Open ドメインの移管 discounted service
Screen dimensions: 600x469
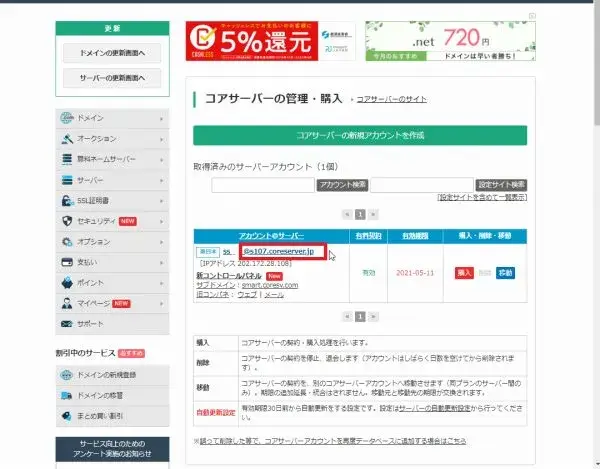[112, 396]
